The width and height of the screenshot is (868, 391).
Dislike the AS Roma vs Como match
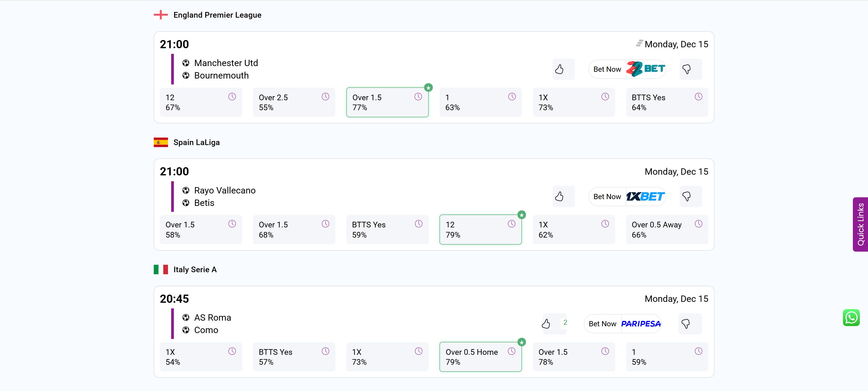coord(685,324)
